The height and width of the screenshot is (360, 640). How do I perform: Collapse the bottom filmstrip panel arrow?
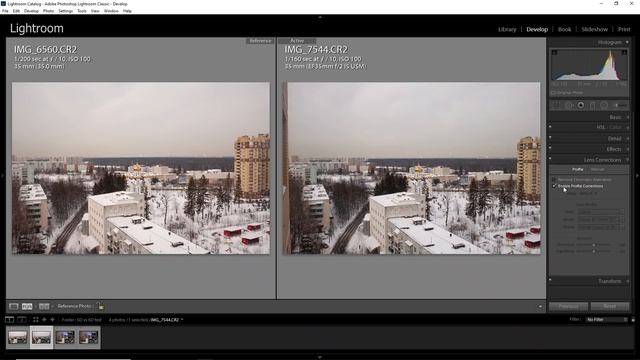point(320,357)
